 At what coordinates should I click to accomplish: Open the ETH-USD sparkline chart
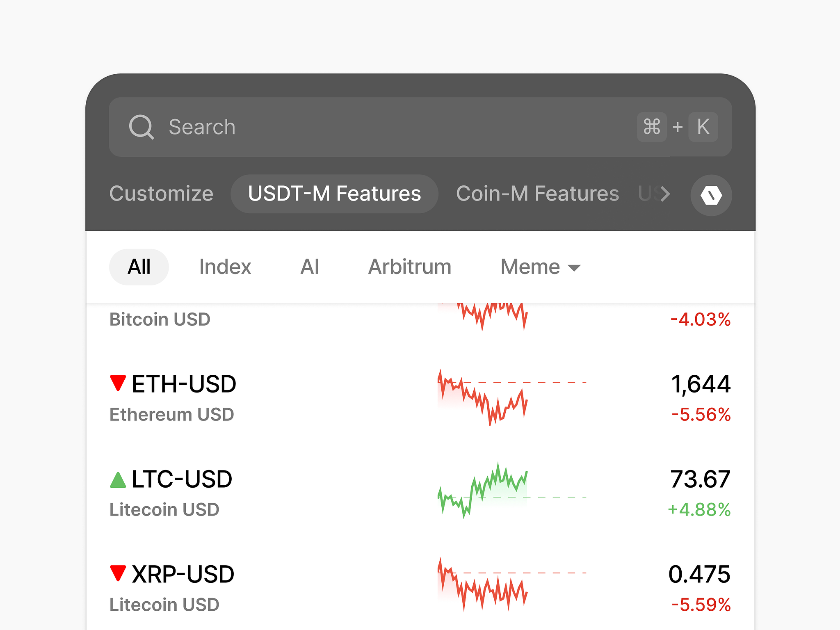[x=483, y=397]
